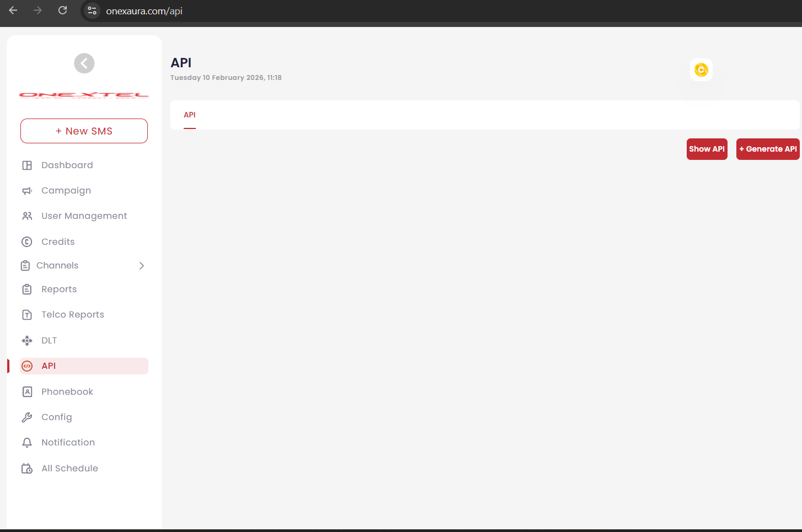Click the yellow coin icon in header
The height and width of the screenshot is (532, 802).
(x=701, y=70)
